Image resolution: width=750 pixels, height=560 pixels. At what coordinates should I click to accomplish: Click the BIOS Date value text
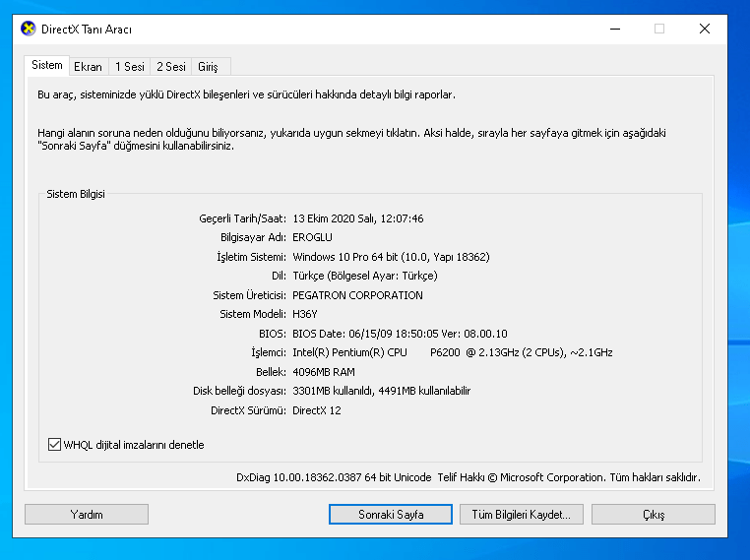click(x=400, y=334)
